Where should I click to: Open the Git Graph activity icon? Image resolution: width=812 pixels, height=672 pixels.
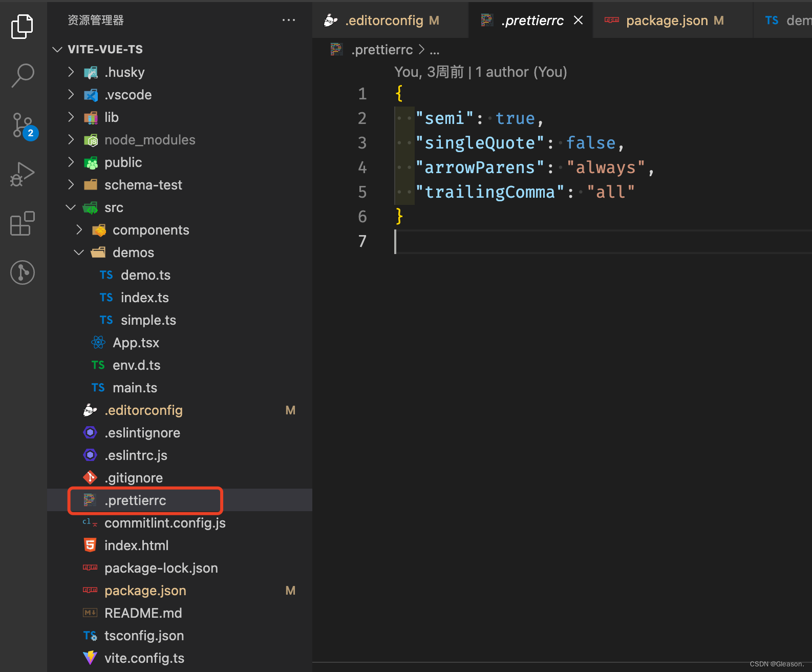23,272
